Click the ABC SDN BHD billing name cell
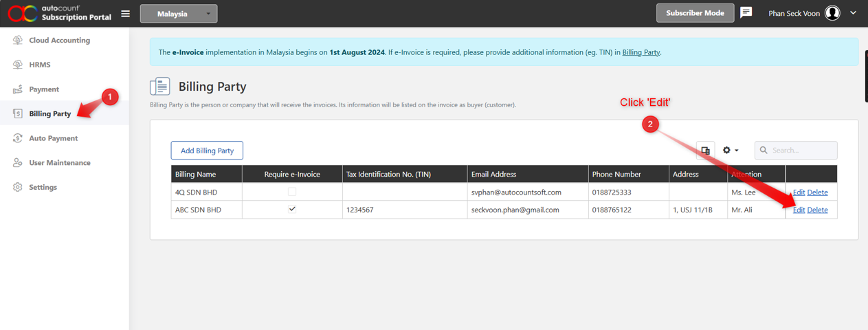 206,210
